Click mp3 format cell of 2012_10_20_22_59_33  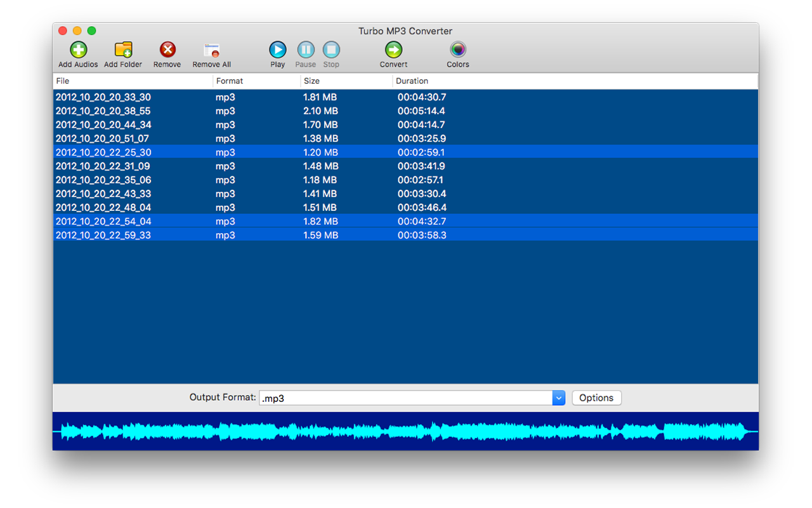coord(225,236)
